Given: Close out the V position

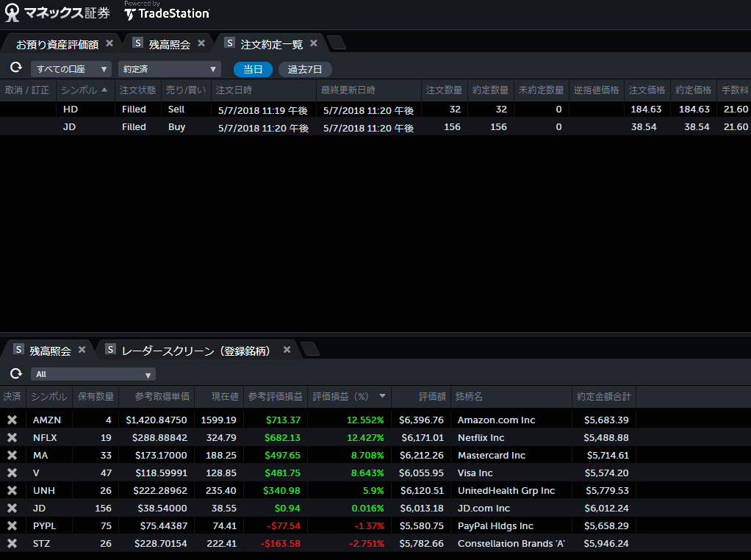Looking at the screenshot, I should click(12, 473).
